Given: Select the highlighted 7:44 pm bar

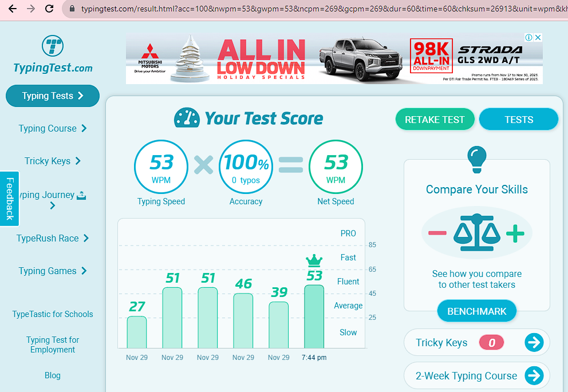Looking at the screenshot, I should coord(314,316).
